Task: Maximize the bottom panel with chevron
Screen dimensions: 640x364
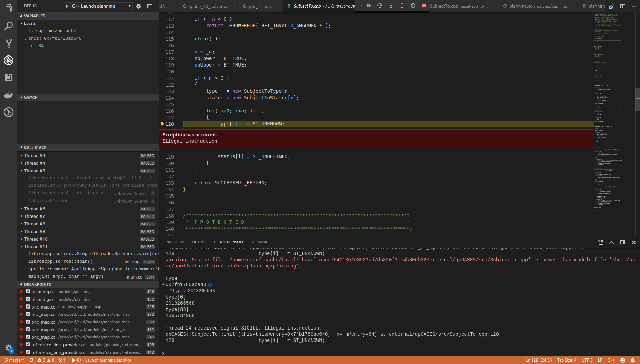Action: pyautogui.click(x=612, y=242)
